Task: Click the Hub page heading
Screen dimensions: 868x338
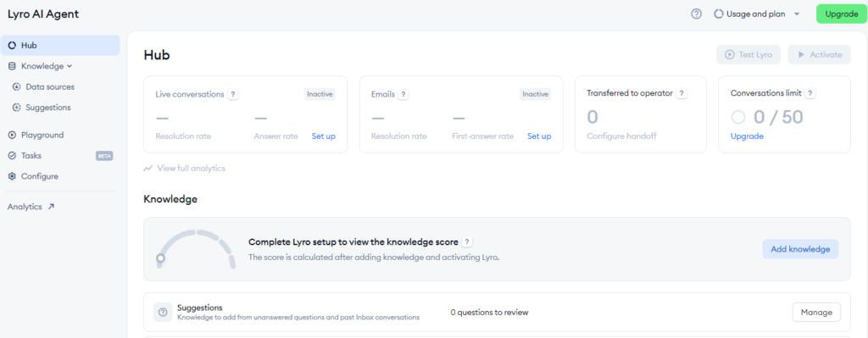Action: coord(157,55)
